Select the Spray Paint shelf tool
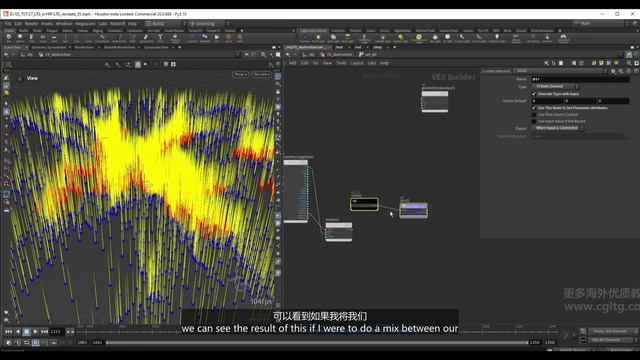Image resolution: width=640 pixels, height=360 pixels. [x=146, y=38]
